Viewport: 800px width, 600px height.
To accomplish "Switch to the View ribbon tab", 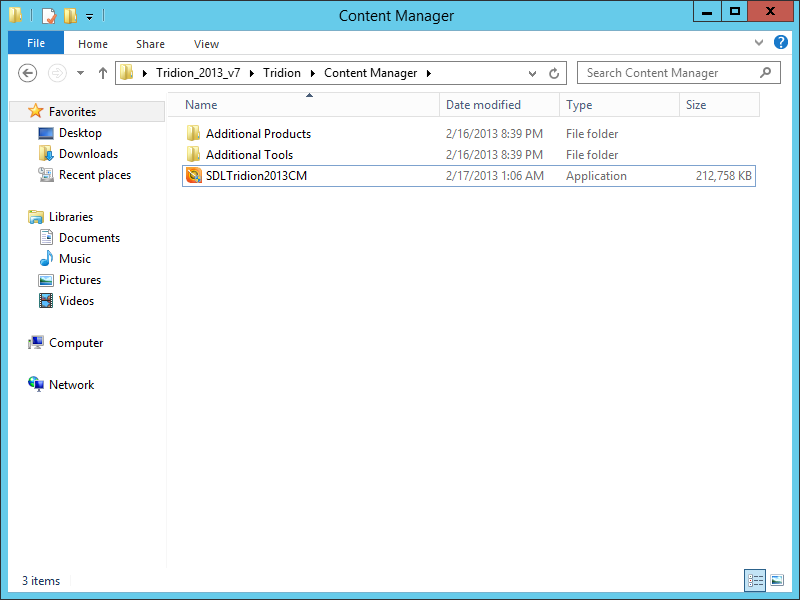I will [206, 44].
